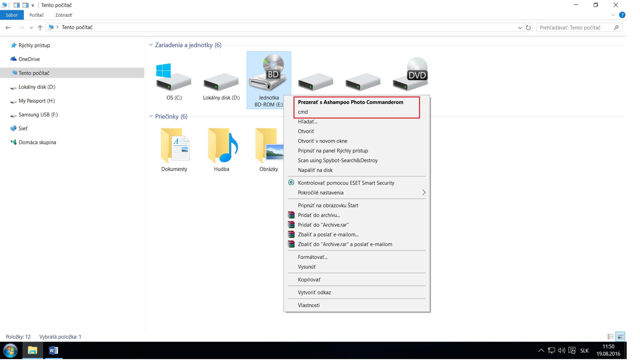Open the Hudba music folder
The width and height of the screenshot is (640, 364).
click(x=222, y=146)
